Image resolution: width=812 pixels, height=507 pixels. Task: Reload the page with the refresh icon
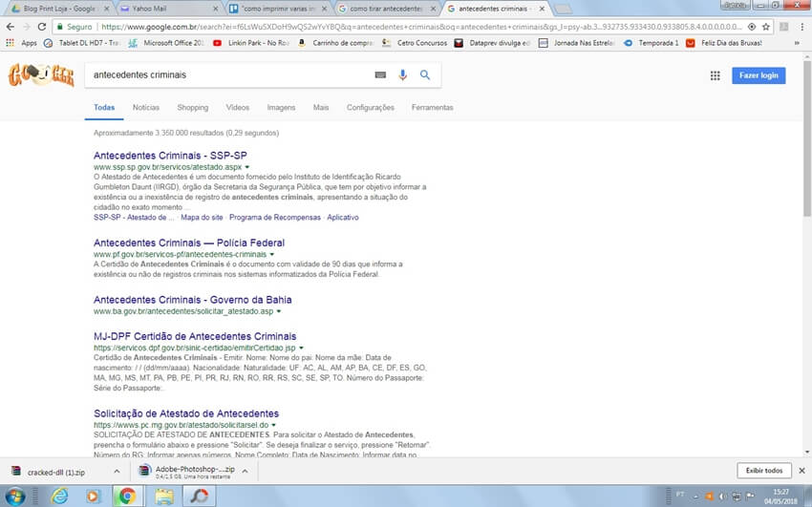coord(41,27)
